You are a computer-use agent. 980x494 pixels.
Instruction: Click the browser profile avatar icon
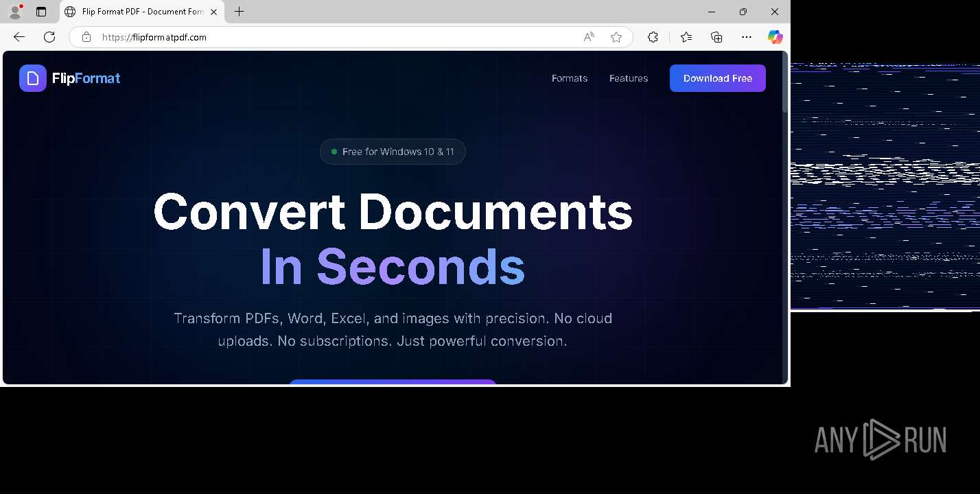[x=15, y=11]
